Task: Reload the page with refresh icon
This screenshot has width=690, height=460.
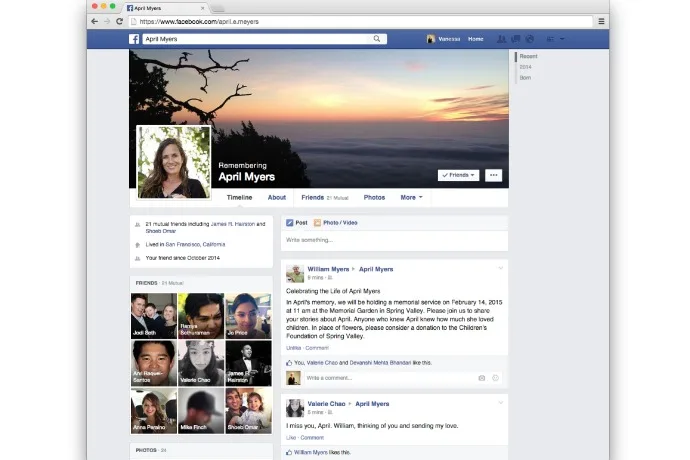Action: pos(119,21)
